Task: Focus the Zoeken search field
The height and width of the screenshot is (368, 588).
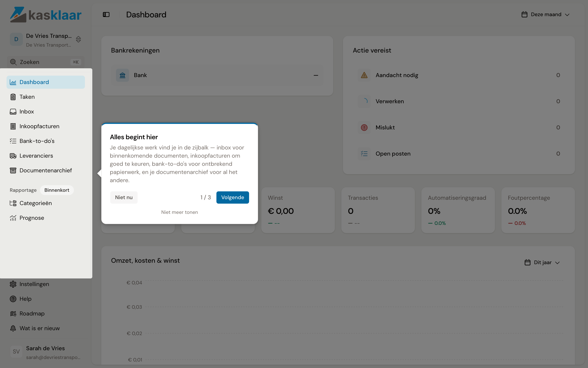Action: [46, 62]
